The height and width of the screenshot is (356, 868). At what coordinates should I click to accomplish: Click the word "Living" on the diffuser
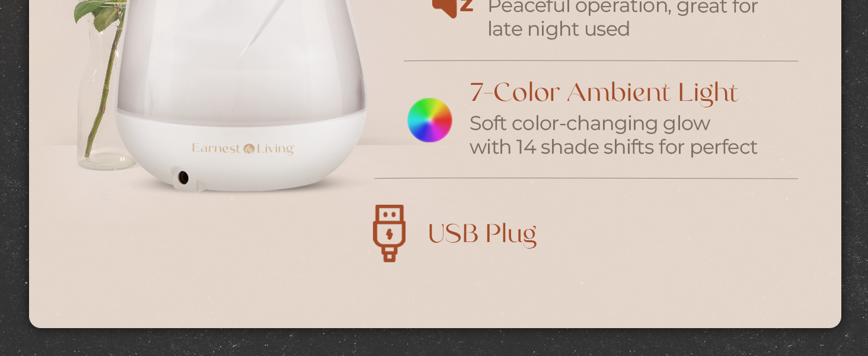tap(275, 149)
